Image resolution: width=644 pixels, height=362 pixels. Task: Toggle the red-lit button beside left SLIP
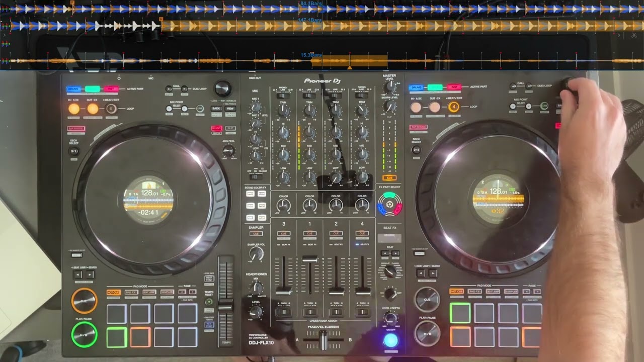pos(216,129)
